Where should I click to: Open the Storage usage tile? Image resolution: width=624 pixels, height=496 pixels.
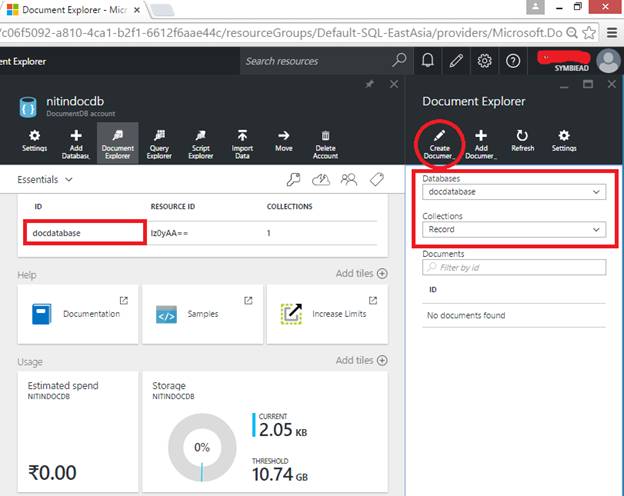(x=265, y=432)
